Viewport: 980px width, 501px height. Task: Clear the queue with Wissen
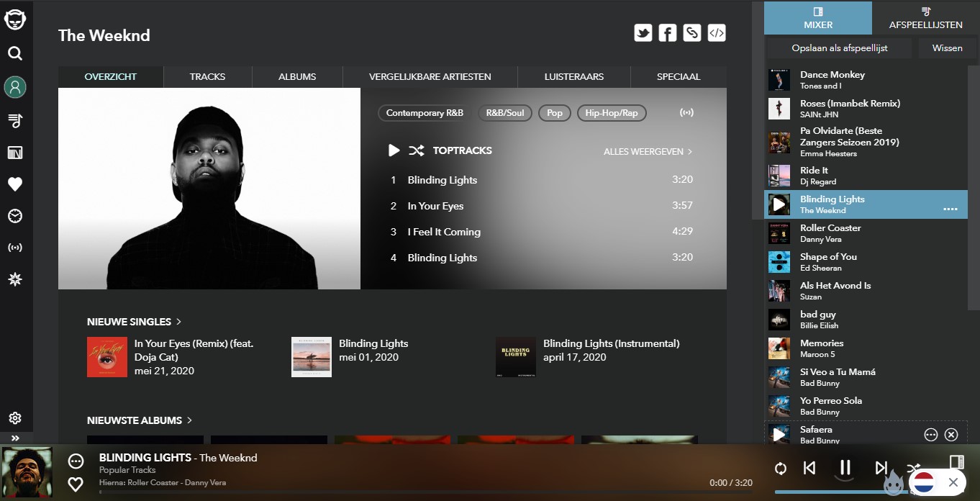click(947, 48)
